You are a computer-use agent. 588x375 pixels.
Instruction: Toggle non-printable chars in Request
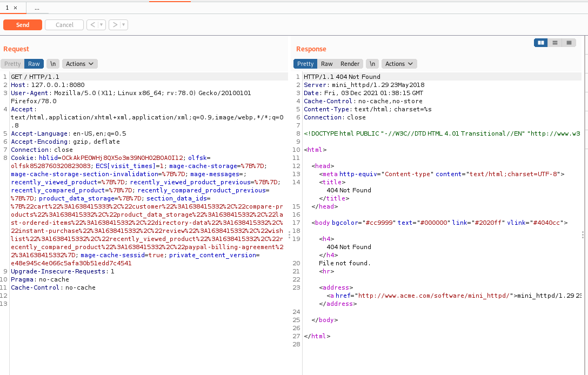(x=53, y=64)
